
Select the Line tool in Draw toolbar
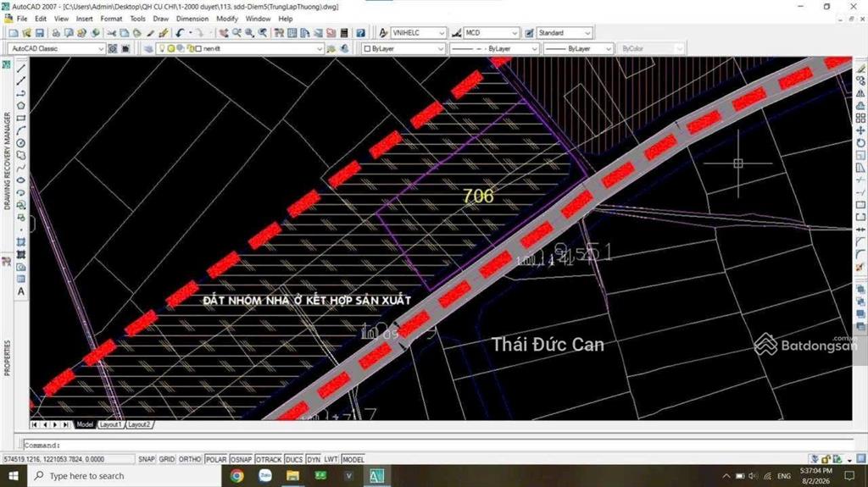[x=21, y=69]
